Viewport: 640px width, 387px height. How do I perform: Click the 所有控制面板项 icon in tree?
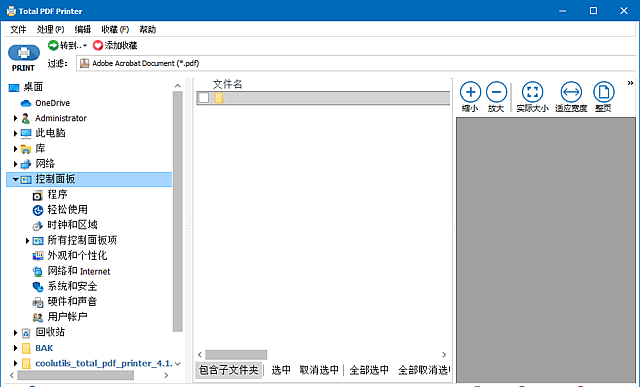(x=38, y=241)
